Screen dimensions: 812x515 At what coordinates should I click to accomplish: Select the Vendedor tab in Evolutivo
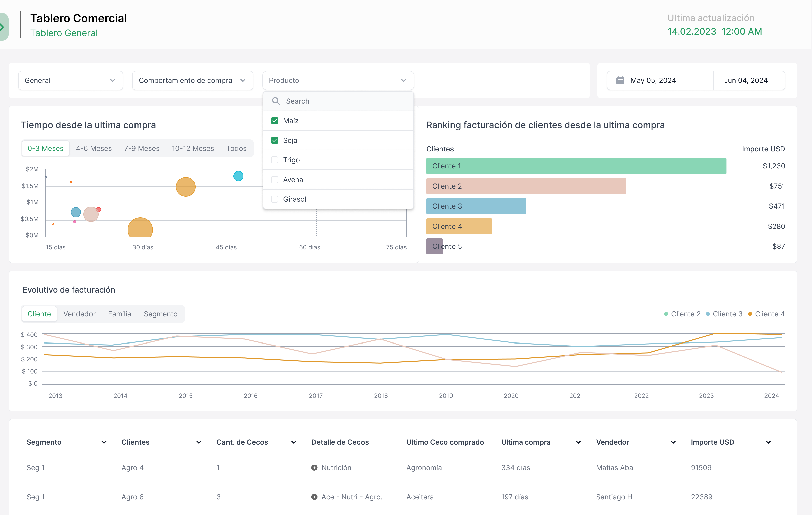[79, 314]
